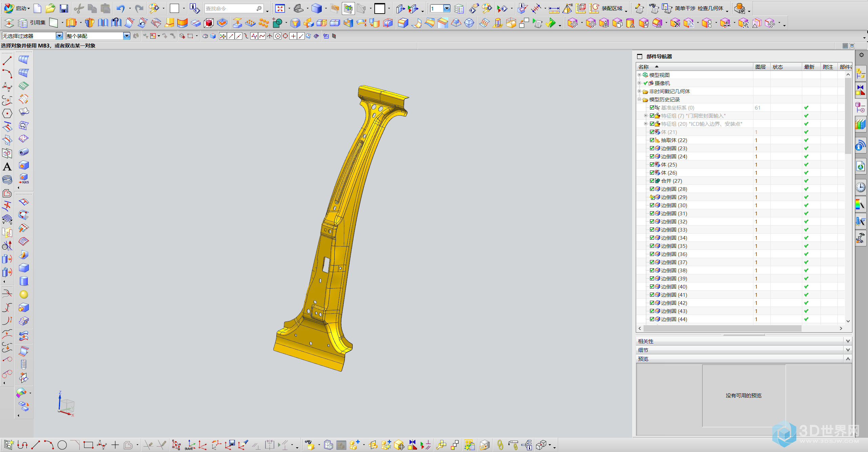Collapse the 模型历史记录 tree node

point(639,99)
